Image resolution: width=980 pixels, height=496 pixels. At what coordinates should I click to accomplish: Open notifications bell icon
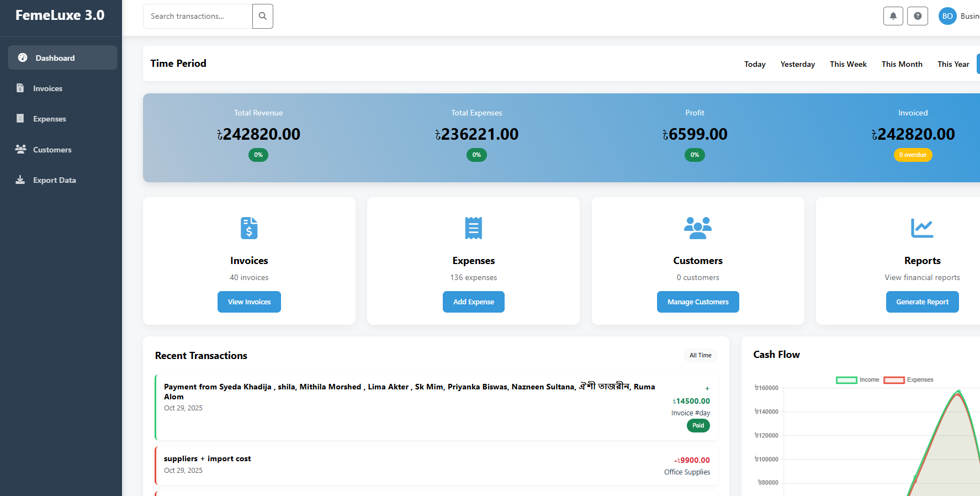coord(893,16)
